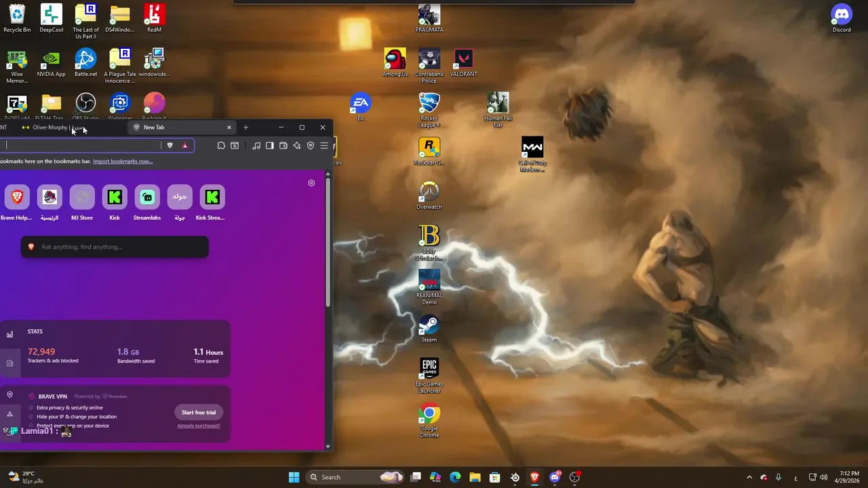
Task: Open the Kick Strea... shortcut tile
Action: point(212,203)
